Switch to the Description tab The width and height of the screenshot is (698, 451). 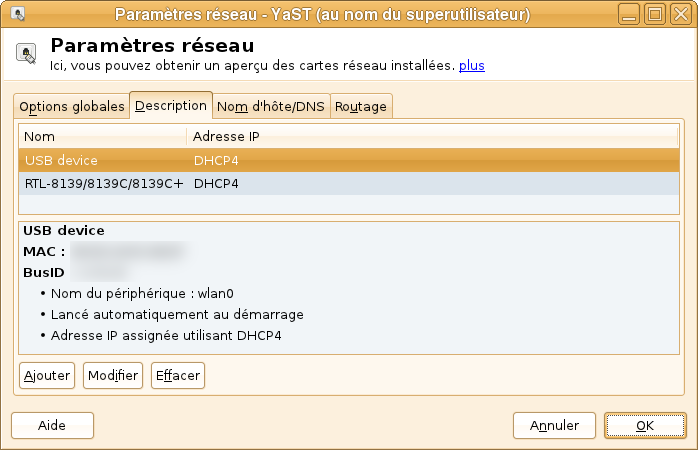[x=171, y=106]
